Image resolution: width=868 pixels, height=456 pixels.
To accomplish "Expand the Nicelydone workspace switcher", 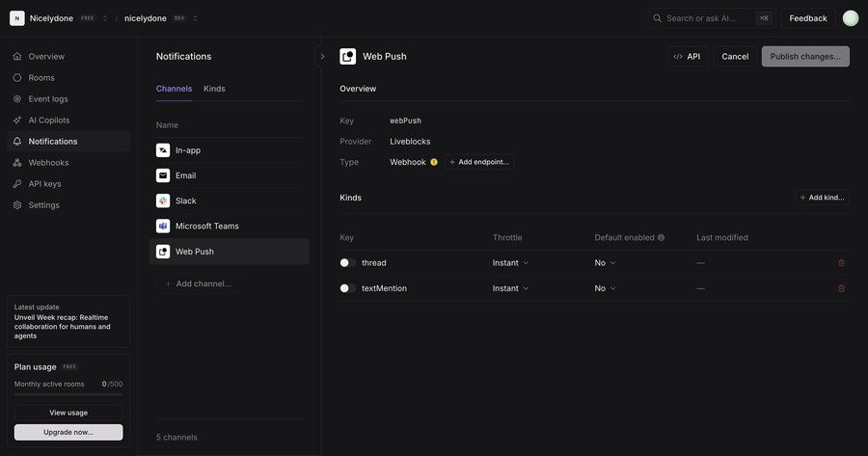I will 104,18.
